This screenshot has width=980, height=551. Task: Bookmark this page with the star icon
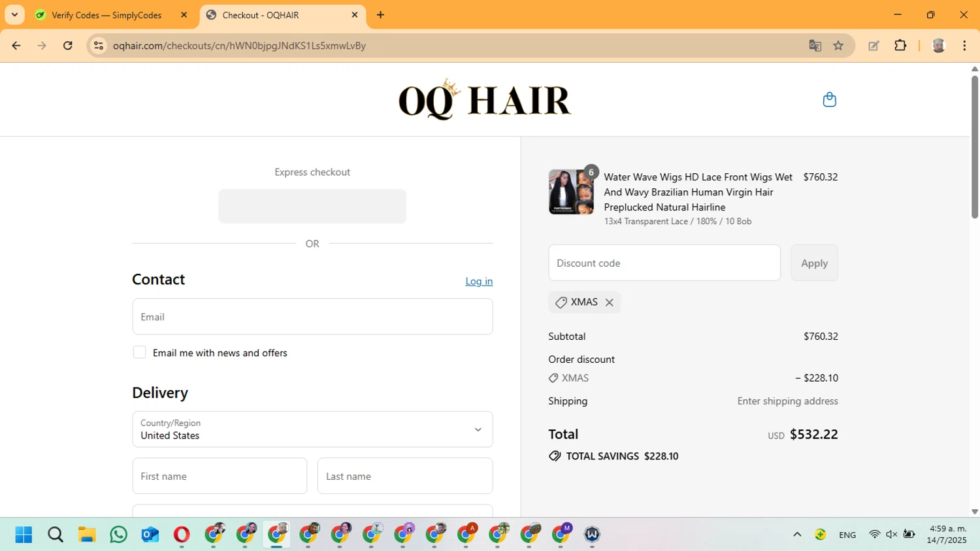click(x=838, y=46)
